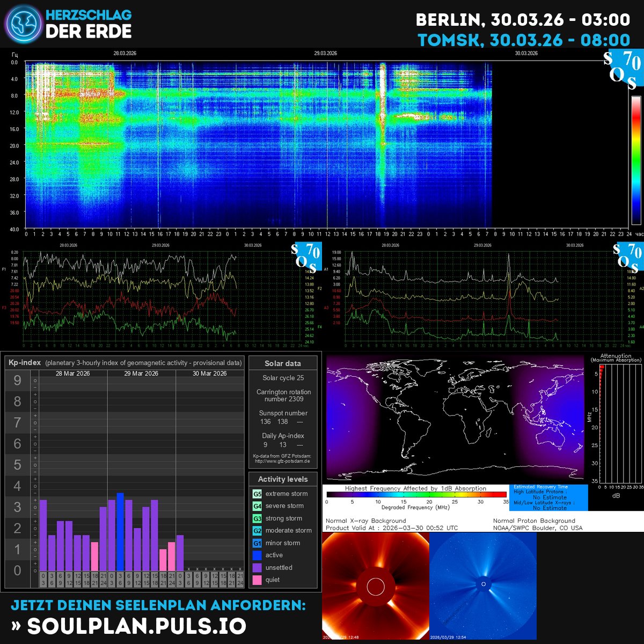Click the purple 'unsettled' legend swatch
644x644 pixels.
pyautogui.click(x=257, y=568)
